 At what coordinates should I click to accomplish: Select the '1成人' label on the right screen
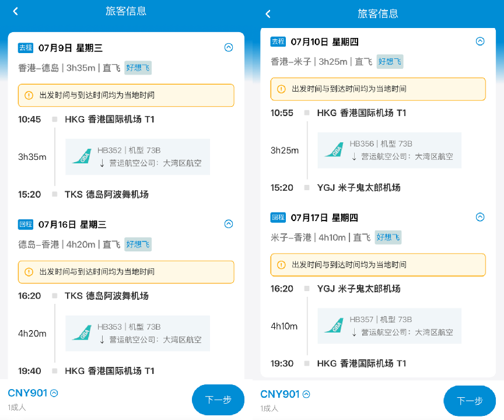pos(269,408)
